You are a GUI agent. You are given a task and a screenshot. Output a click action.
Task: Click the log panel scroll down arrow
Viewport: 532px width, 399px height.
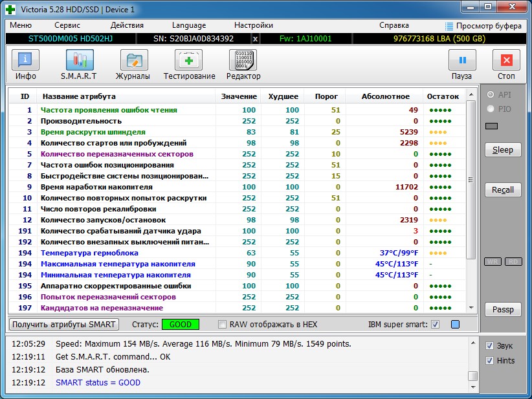click(473, 387)
